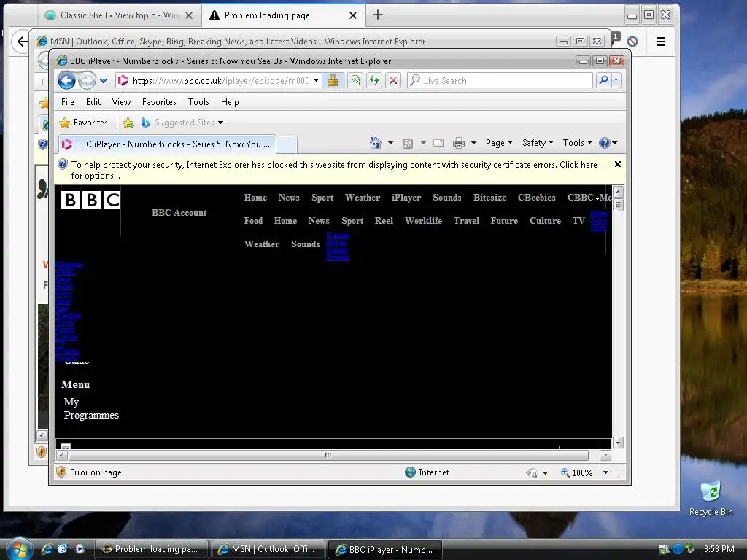The height and width of the screenshot is (560, 747).
Task: Click the Compatibility View icon
Action: coord(355,80)
